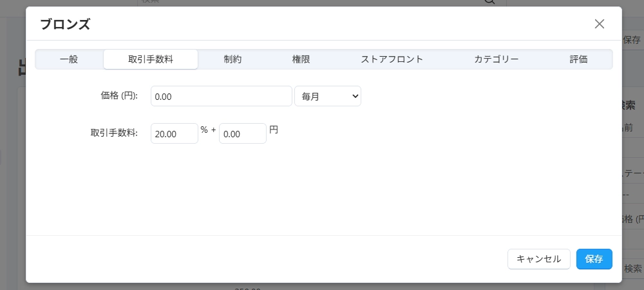Screen dimensions: 644x290
Task: Focus the 取引手数料 percentage field showing 20.00
Action: tap(174, 134)
